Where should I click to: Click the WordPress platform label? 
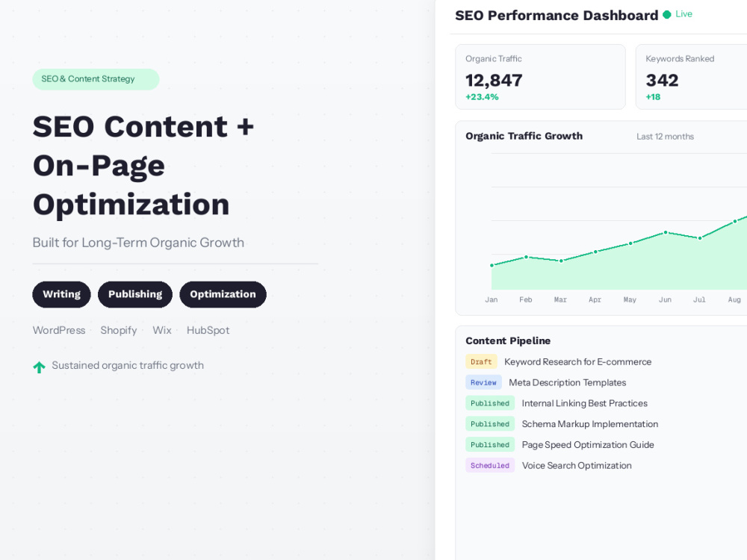pyautogui.click(x=59, y=330)
